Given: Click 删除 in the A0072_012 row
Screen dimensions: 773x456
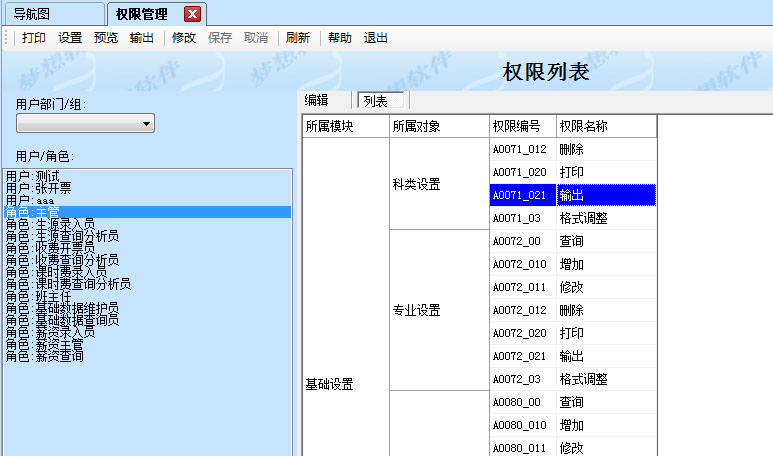Looking at the screenshot, I should tap(606, 310).
